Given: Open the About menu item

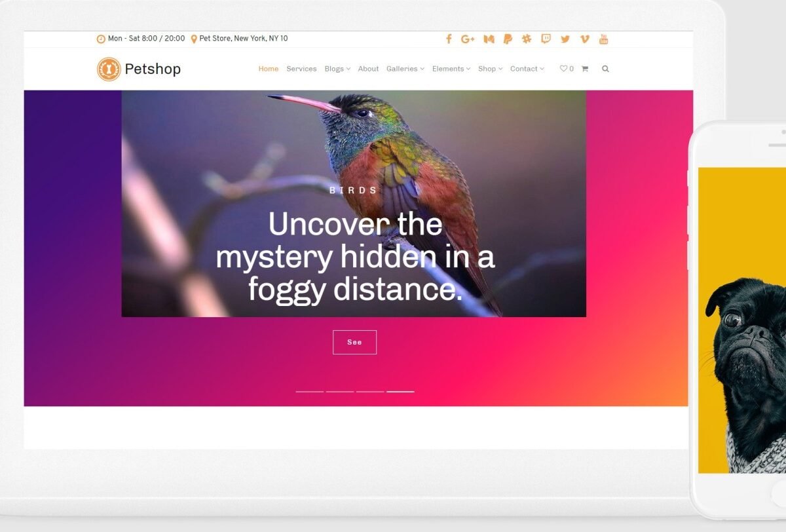Looking at the screenshot, I should click(368, 69).
